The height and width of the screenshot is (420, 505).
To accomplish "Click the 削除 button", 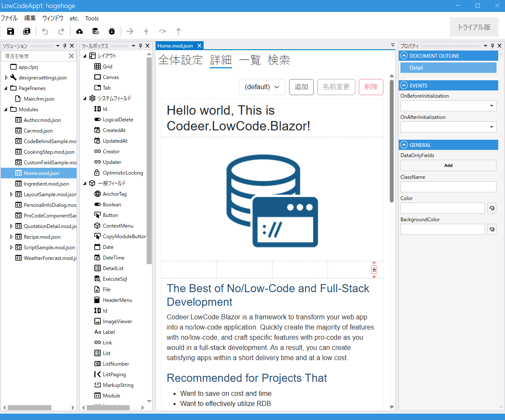I will tap(371, 87).
